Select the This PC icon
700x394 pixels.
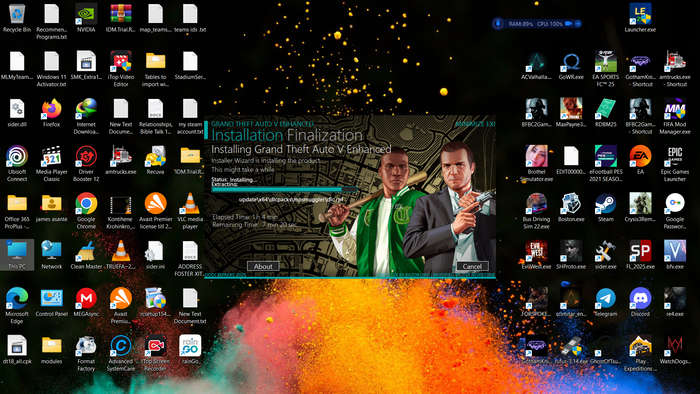[x=17, y=255]
